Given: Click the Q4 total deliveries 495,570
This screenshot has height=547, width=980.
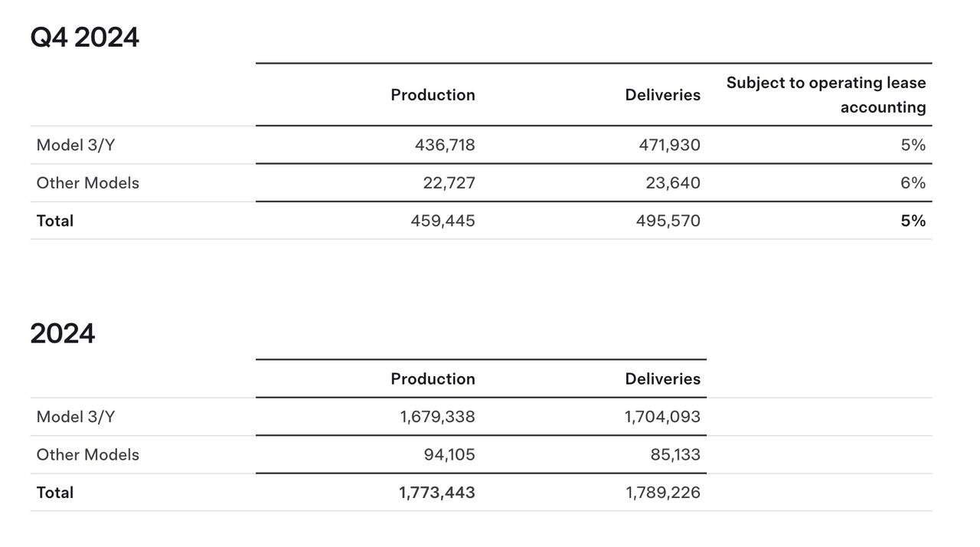Looking at the screenshot, I should 668,221.
